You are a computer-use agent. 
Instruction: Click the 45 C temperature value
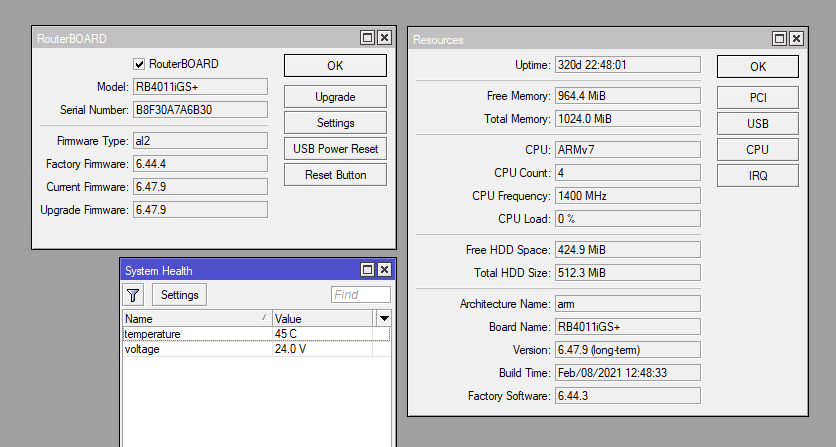[x=286, y=334]
